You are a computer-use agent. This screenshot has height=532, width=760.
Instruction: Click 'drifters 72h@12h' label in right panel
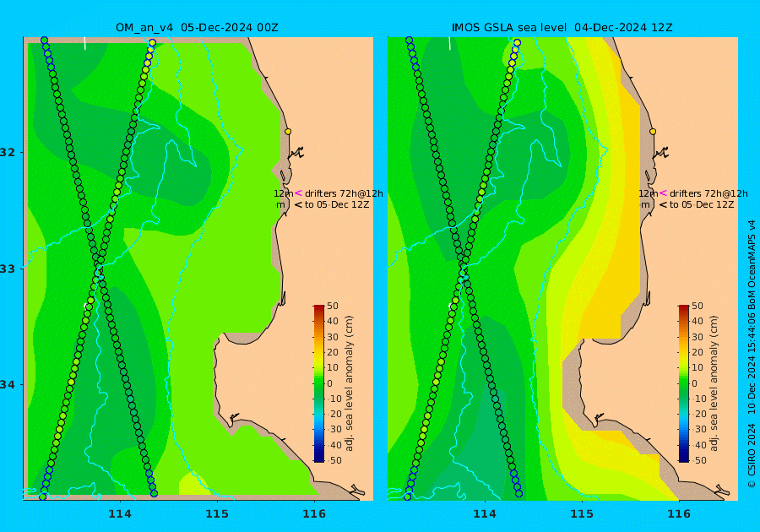(x=708, y=193)
